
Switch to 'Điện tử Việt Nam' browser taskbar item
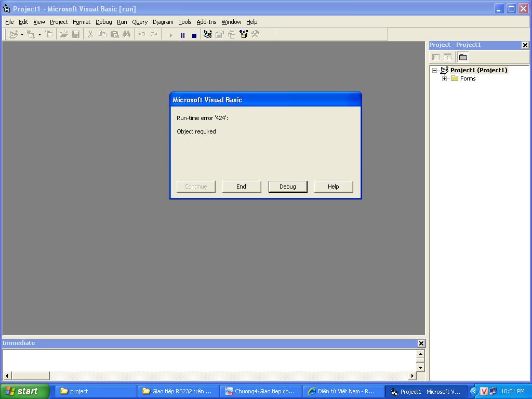[343, 392]
